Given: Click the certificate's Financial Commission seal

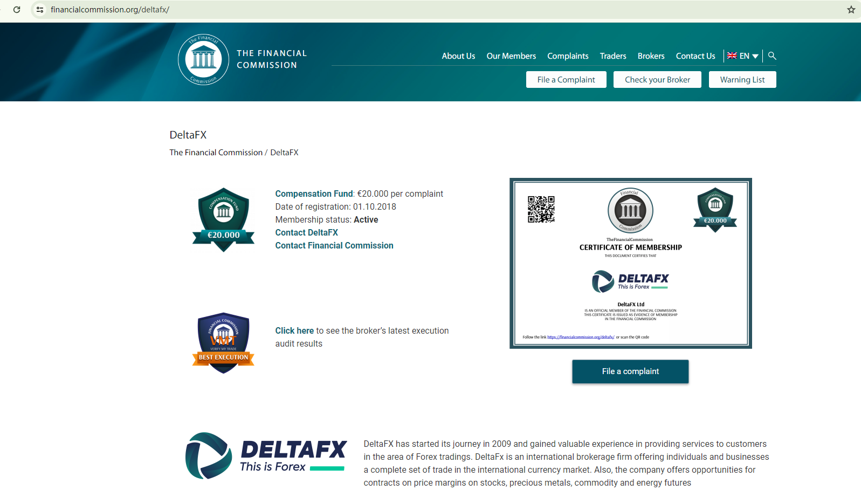Looking at the screenshot, I should 630,210.
